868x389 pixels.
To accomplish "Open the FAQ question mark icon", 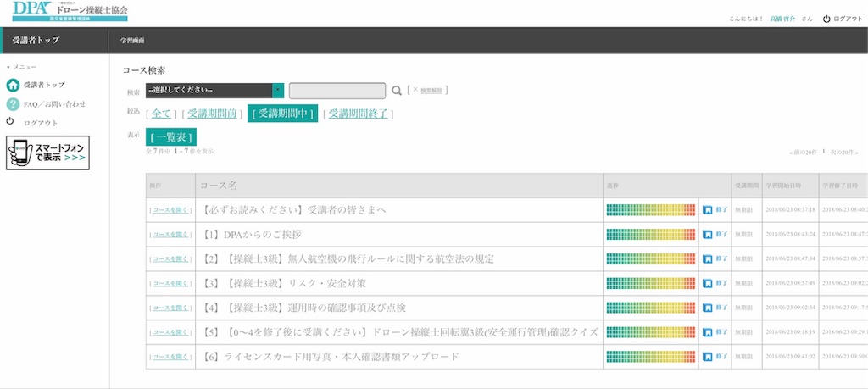I will (14, 104).
